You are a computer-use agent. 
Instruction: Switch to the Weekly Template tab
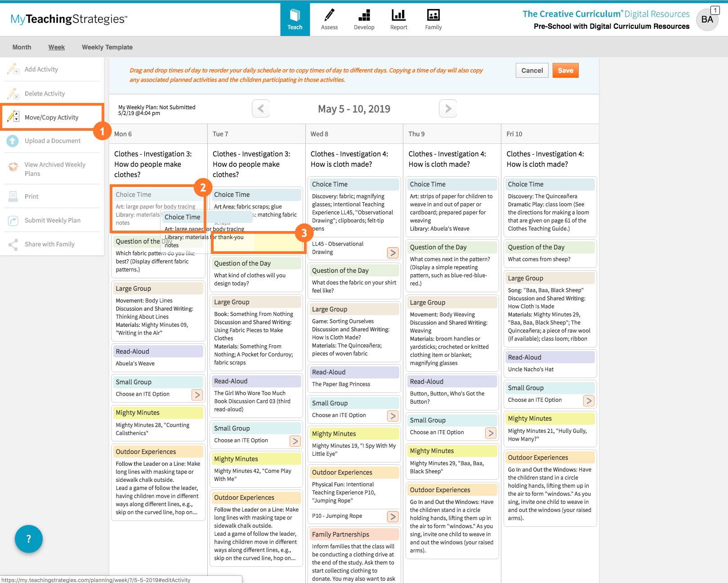tap(107, 47)
